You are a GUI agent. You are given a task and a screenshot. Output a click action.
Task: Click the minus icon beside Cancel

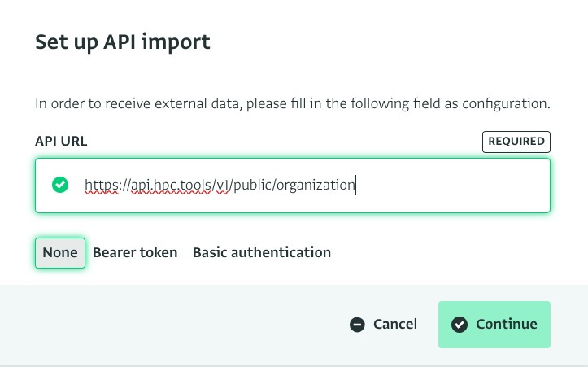tap(357, 325)
